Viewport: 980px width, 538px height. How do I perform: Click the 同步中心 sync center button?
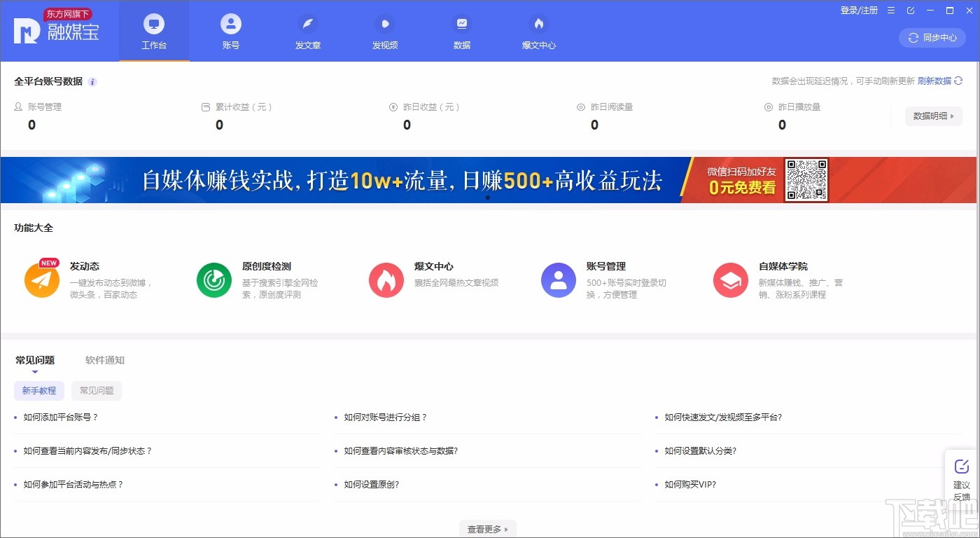pyautogui.click(x=931, y=38)
